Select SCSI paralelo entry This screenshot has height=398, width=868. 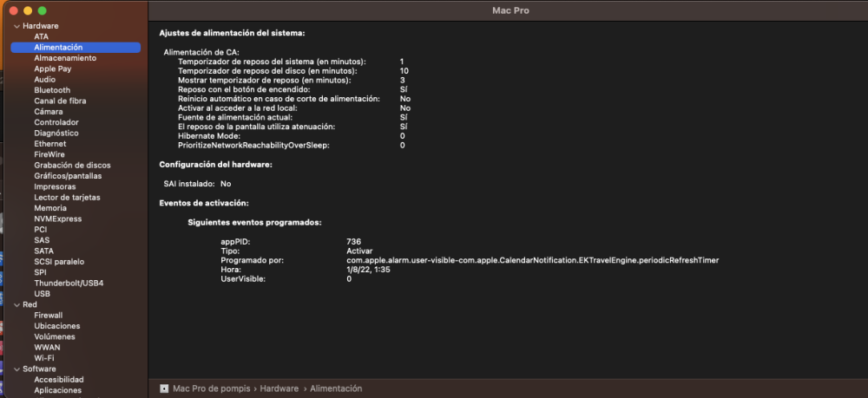click(x=59, y=262)
